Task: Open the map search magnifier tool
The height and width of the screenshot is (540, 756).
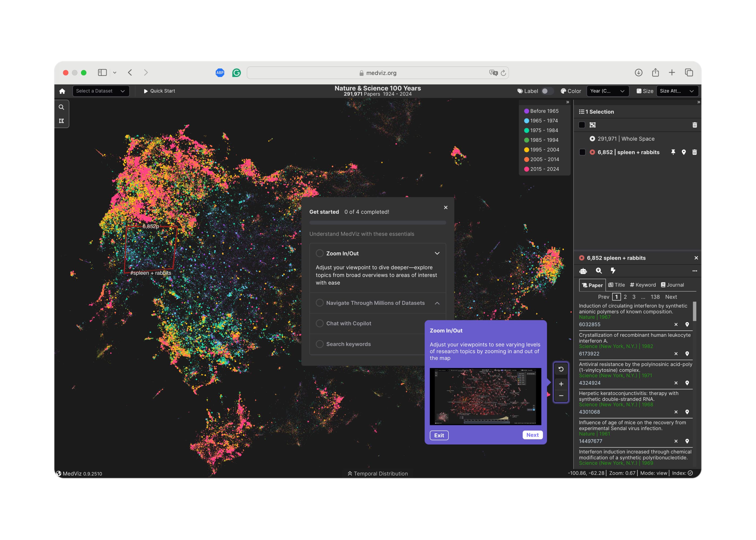Action: [62, 107]
